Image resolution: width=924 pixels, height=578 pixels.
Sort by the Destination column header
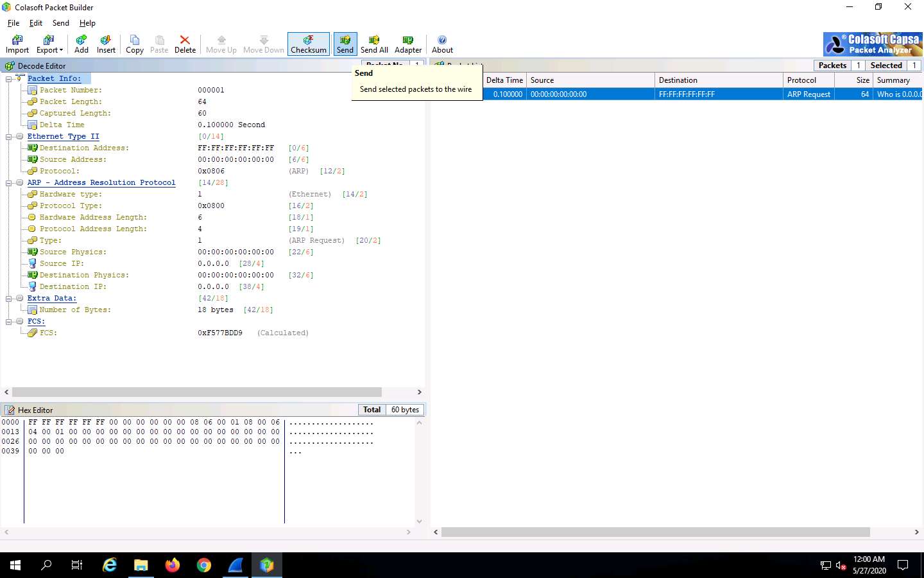pos(719,80)
